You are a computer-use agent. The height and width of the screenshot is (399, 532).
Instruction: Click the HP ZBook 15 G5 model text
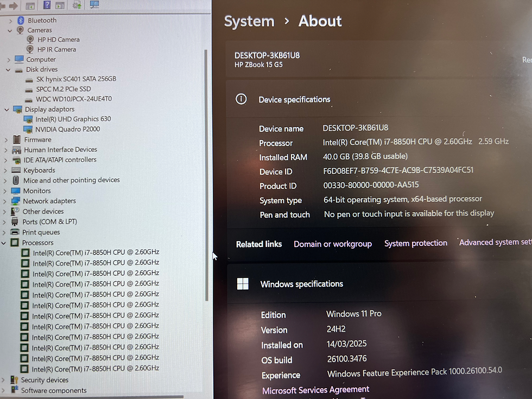point(258,65)
